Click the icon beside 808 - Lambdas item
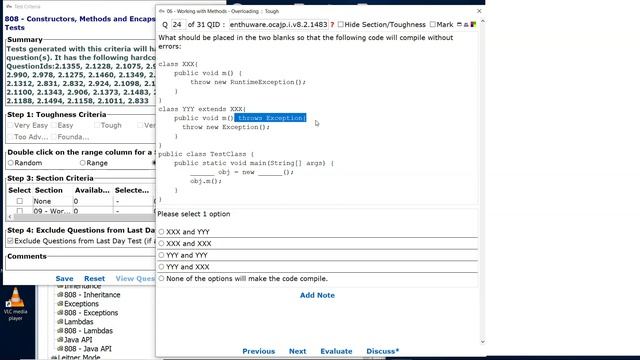The width and height of the screenshot is (640, 360). [60, 331]
